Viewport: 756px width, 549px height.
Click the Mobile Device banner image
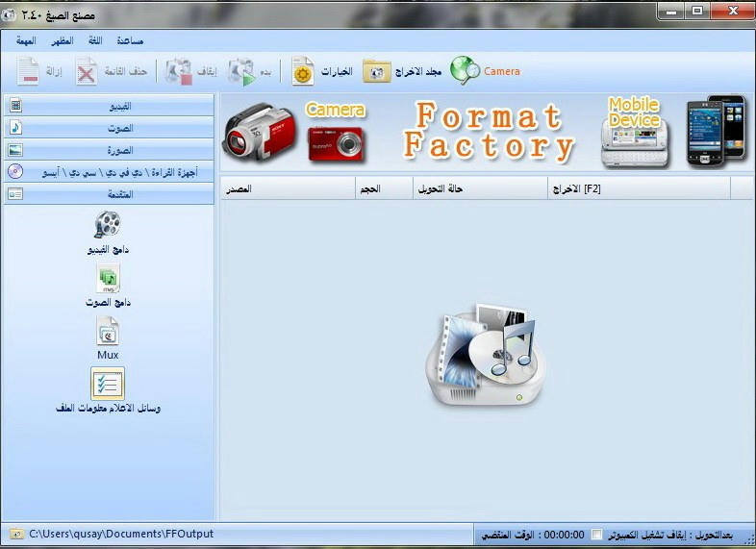(x=635, y=134)
